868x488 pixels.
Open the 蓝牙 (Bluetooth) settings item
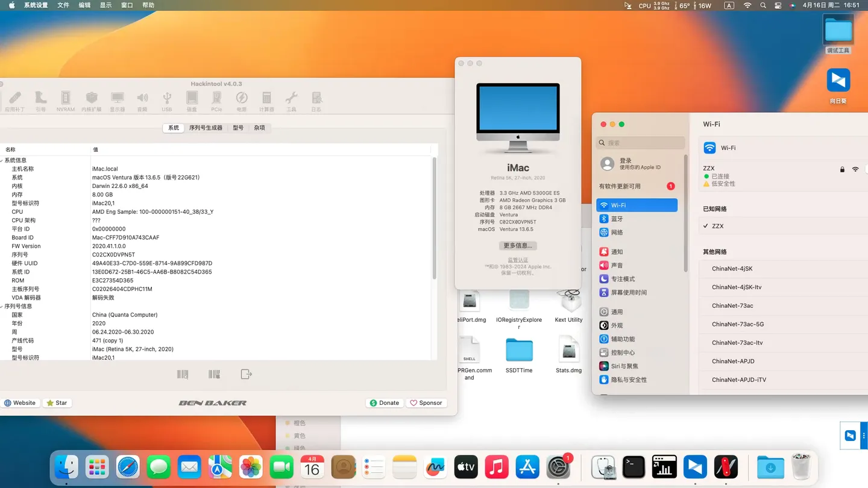point(617,219)
